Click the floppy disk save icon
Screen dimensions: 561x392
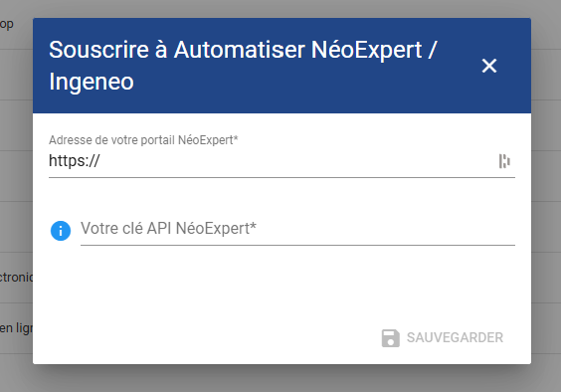point(390,338)
